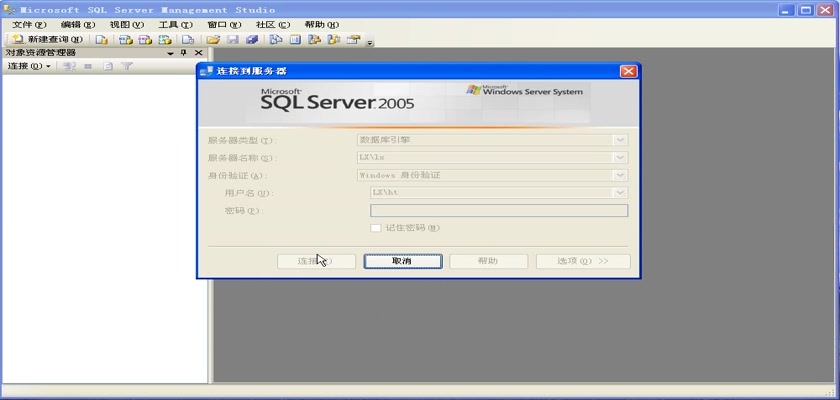Start an Analysis Services XMLA query
The image size is (840, 400).
point(165,40)
